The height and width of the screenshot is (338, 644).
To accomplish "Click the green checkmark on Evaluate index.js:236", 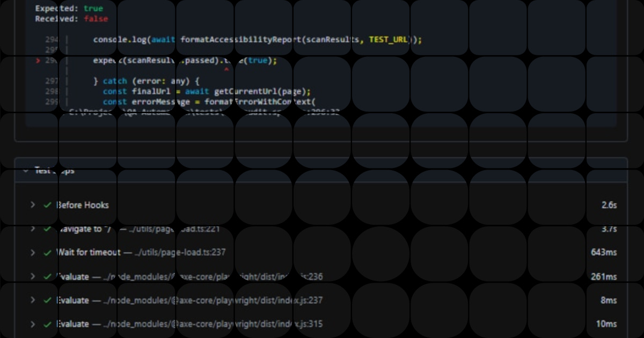I will click(x=47, y=277).
